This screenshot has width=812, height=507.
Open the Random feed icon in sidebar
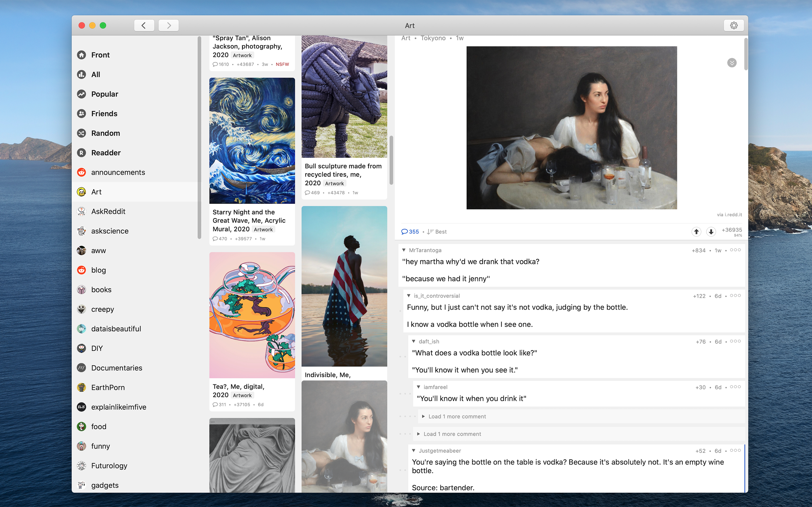tap(81, 133)
